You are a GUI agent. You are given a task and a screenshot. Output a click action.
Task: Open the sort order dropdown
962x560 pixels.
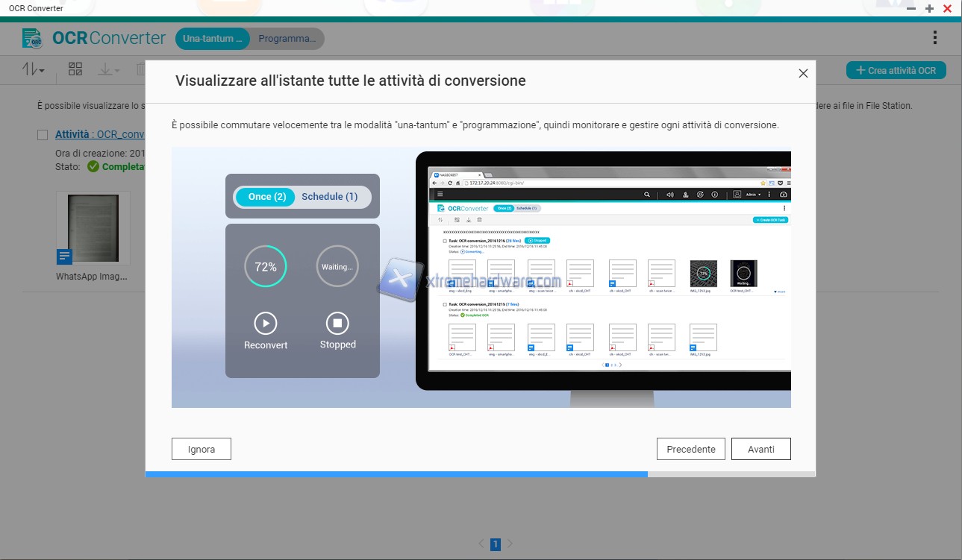(x=34, y=69)
